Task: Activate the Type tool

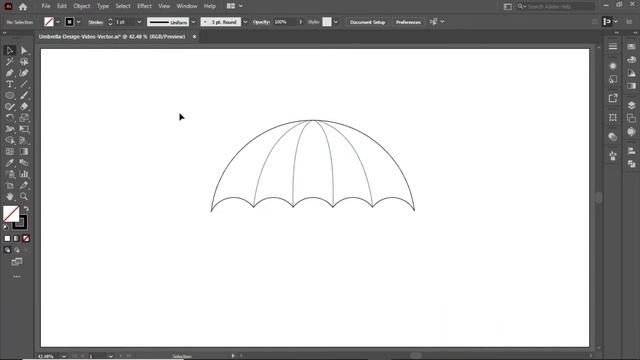Action: 10,84
